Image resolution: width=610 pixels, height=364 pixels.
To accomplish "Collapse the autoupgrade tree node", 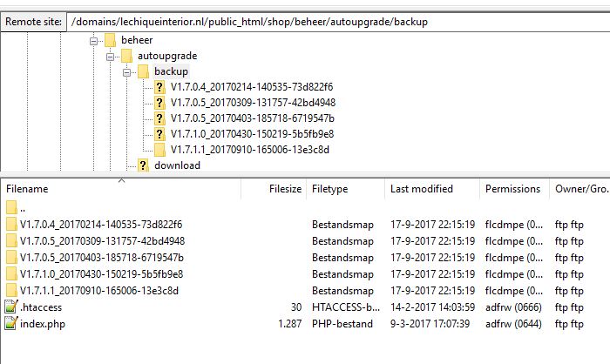I will click(110, 56).
